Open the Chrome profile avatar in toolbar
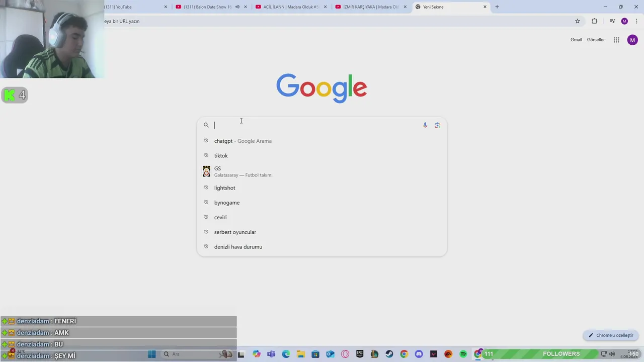644x362 pixels. pos(624,21)
